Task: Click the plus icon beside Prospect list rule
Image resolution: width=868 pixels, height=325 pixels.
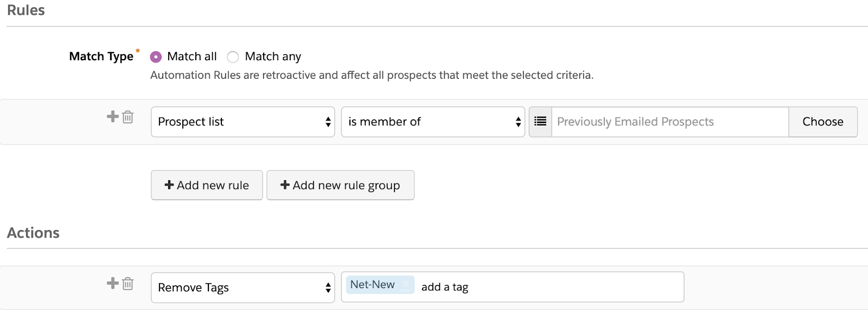Action: [112, 116]
